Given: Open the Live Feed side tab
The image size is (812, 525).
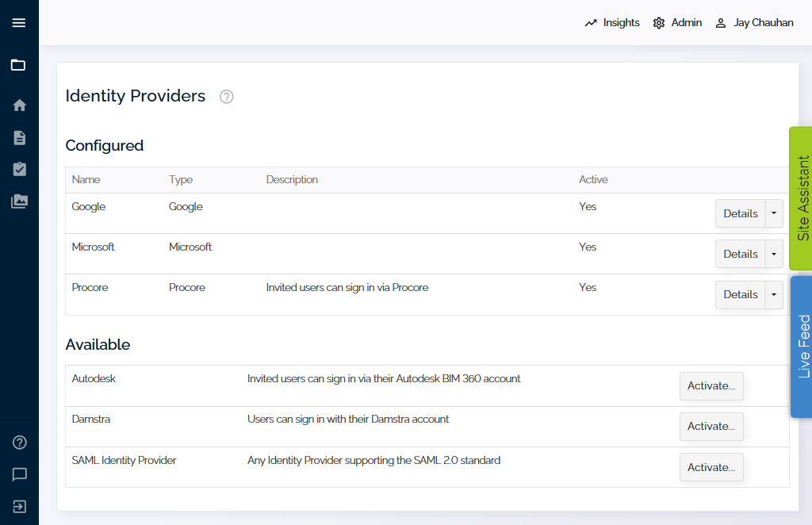Looking at the screenshot, I should 802,347.
